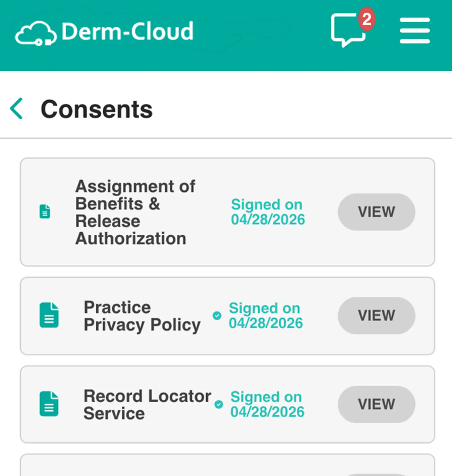Click the Record Locator Service document icon
The image size is (452, 476).
49,404
